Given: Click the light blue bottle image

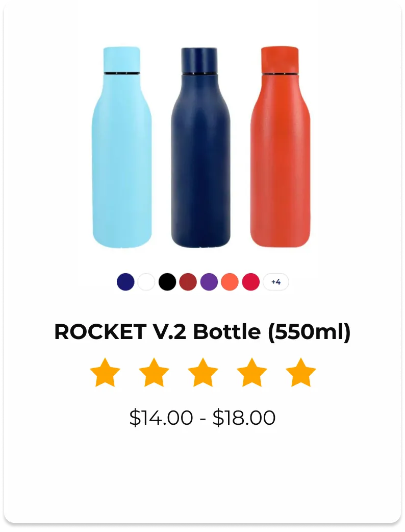Looking at the screenshot, I should [x=122, y=147].
